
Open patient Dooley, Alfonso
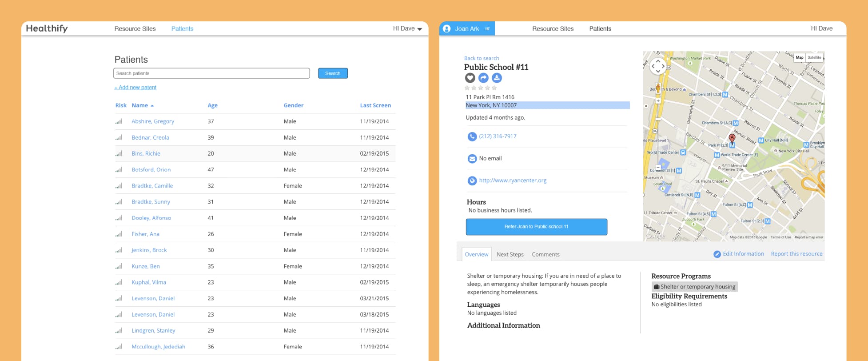coord(151,218)
